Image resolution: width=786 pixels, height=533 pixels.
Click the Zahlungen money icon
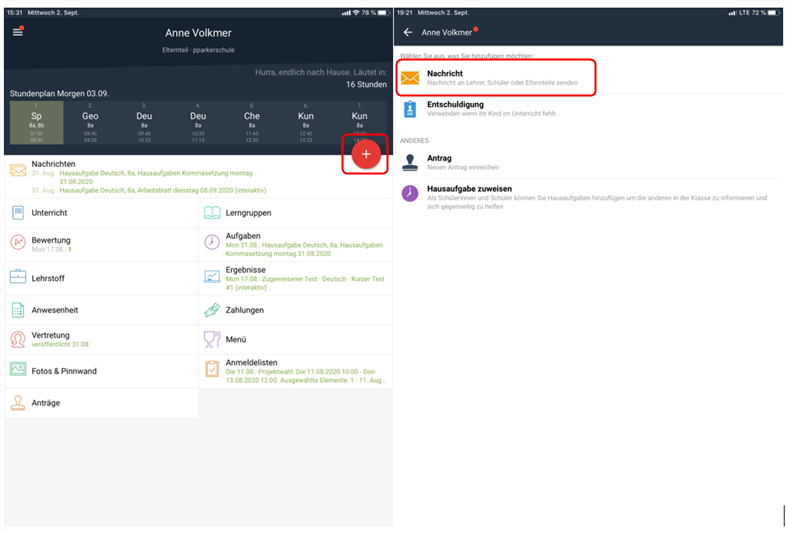pos(212,310)
